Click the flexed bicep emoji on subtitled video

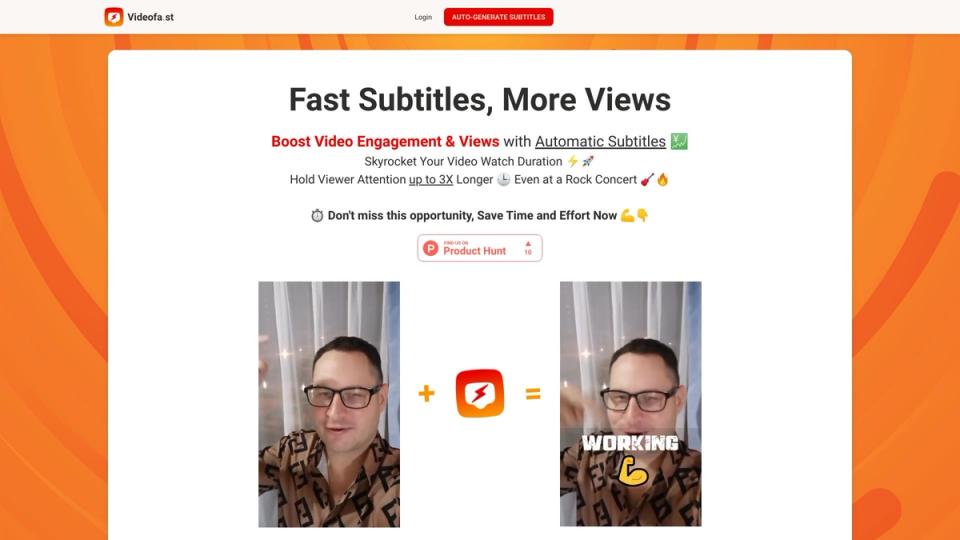[632, 471]
